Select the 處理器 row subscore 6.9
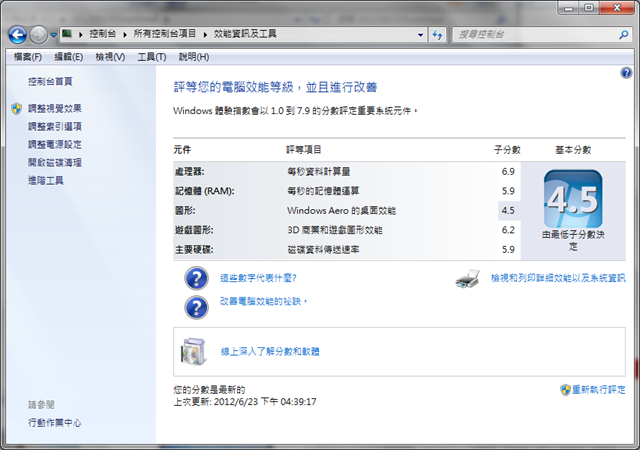This screenshot has height=450, width=640. (x=508, y=172)
